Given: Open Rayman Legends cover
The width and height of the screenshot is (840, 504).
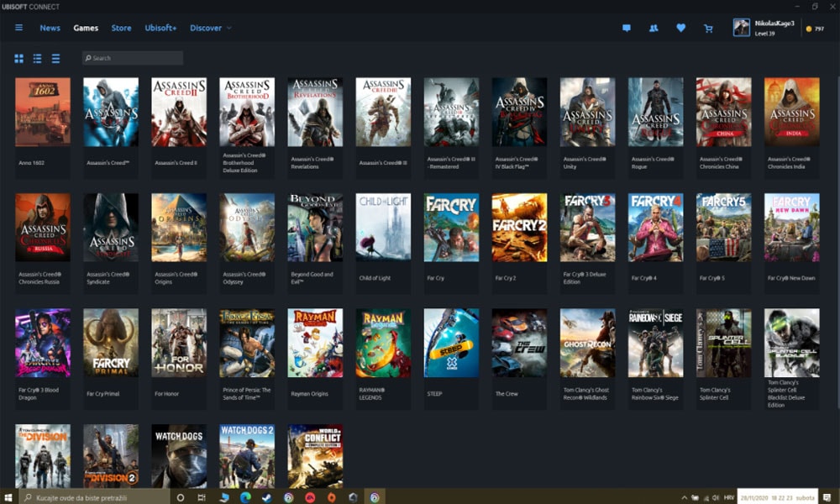Looking at the screenshot, I should [x=384, y=343].
